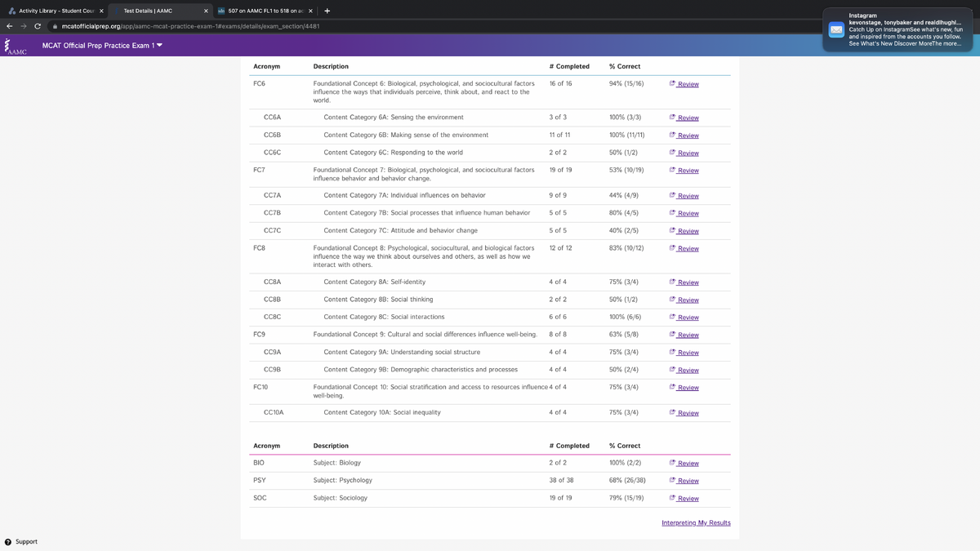The height and width of the screenshot is (551, 980).
Task: Click Review link for CC10A row
Action: [x=684, y=413]
